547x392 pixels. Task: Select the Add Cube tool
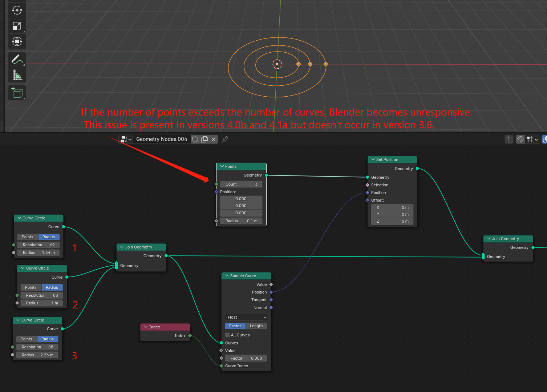17,93
